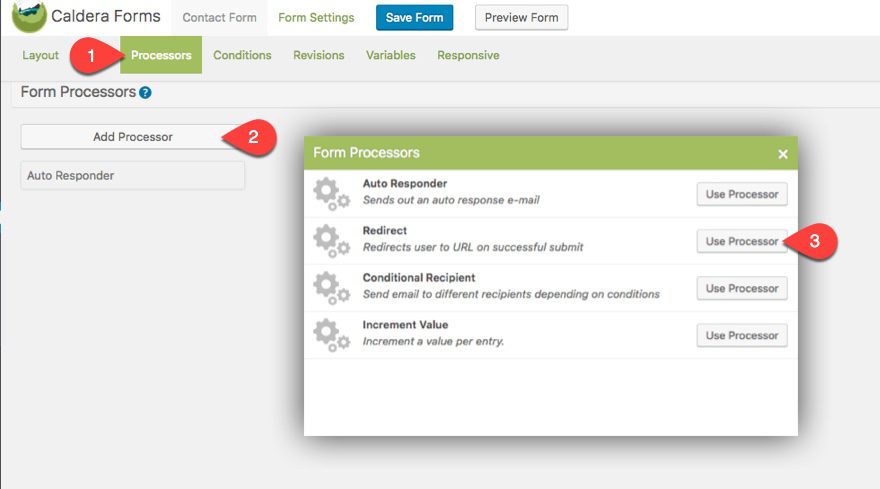Click 'Send email to different recipients' description
The image size is (880, 489).
pos(511,294)
